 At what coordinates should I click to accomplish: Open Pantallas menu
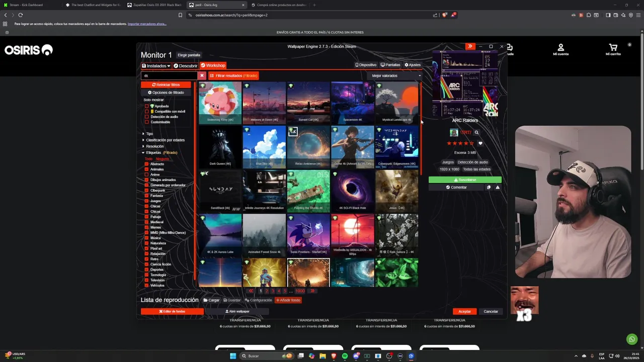click(390, 65)
